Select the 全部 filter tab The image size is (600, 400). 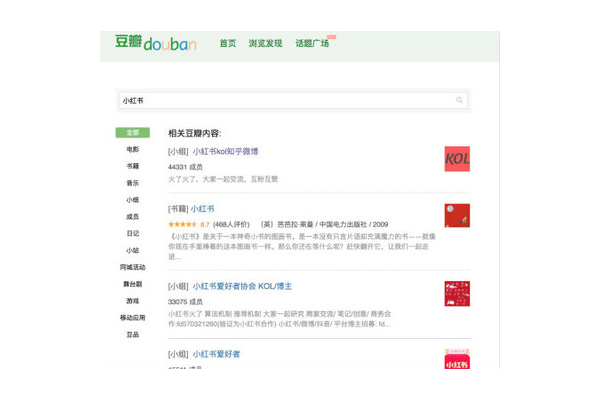132,132
